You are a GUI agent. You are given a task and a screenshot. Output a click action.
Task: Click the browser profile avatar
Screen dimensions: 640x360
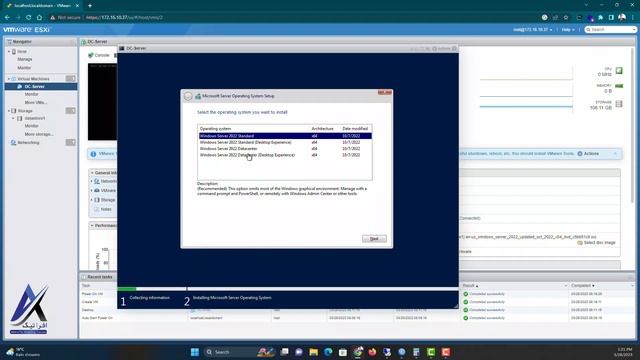tap(622, 17)
